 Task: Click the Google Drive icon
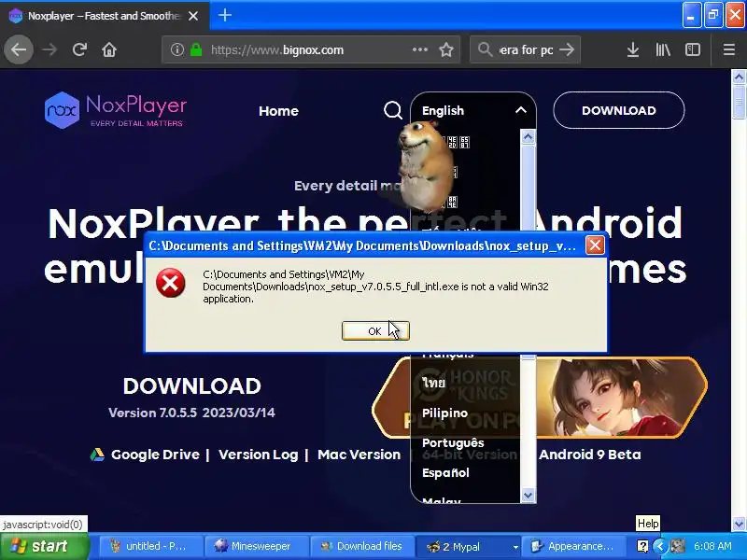[97, 455]
